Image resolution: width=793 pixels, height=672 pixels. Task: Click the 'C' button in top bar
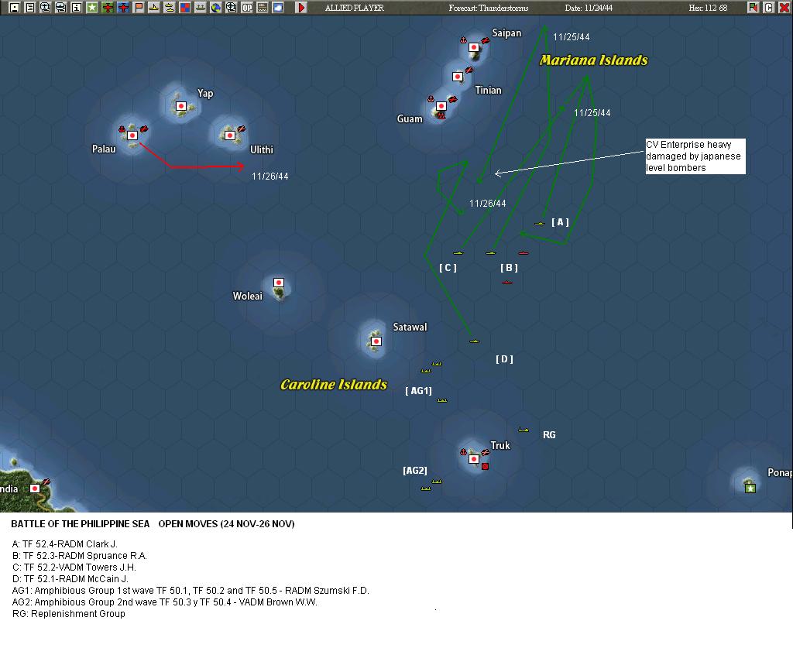pos(769,8)
